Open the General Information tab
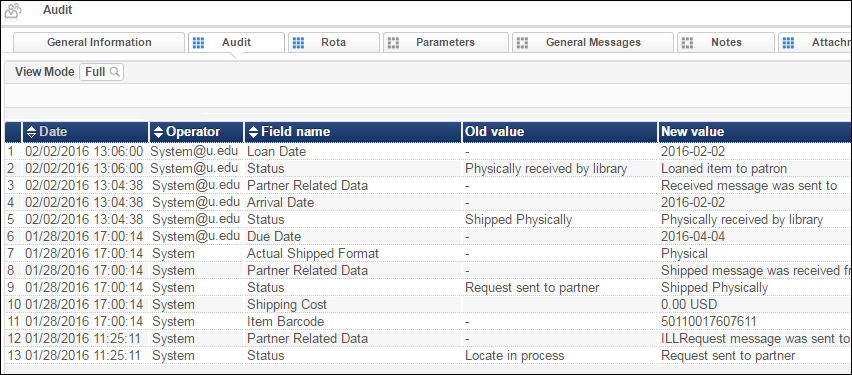852x375 pixels. 99,42
